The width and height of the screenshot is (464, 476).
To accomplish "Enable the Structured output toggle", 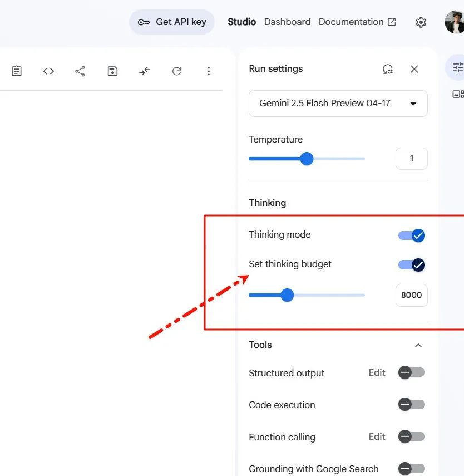I will pyautogui.click(x=412, y=372).
